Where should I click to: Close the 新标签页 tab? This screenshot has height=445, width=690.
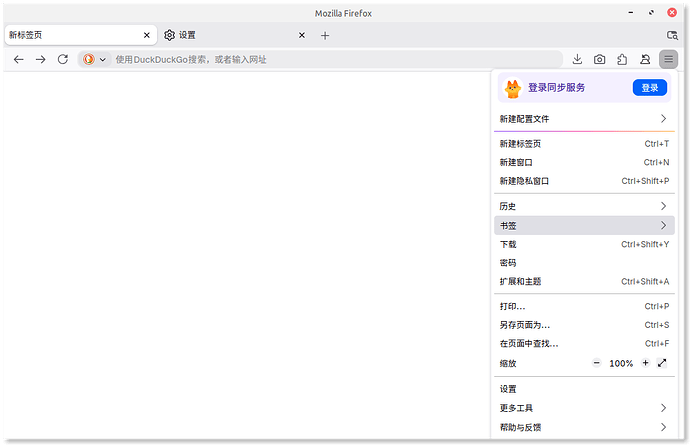coord(147,35)
